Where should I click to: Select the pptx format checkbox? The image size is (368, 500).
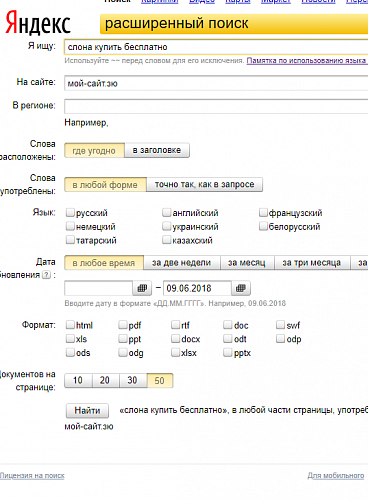click(228, 352)
